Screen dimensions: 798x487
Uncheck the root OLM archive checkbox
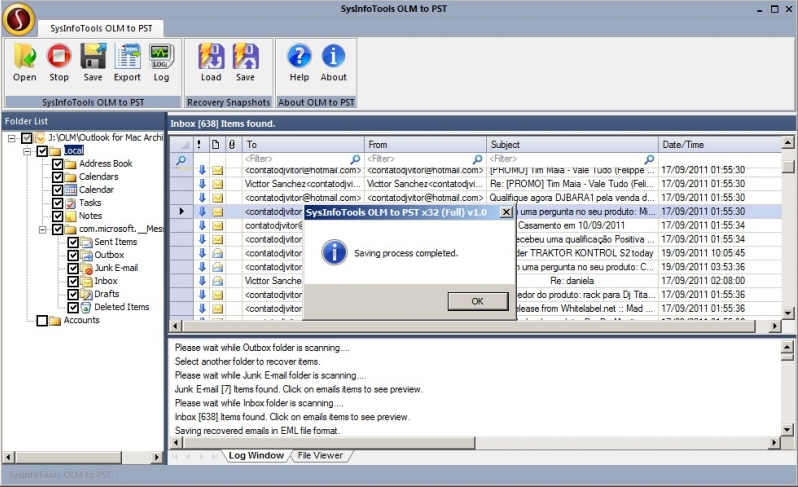(27, 138)
